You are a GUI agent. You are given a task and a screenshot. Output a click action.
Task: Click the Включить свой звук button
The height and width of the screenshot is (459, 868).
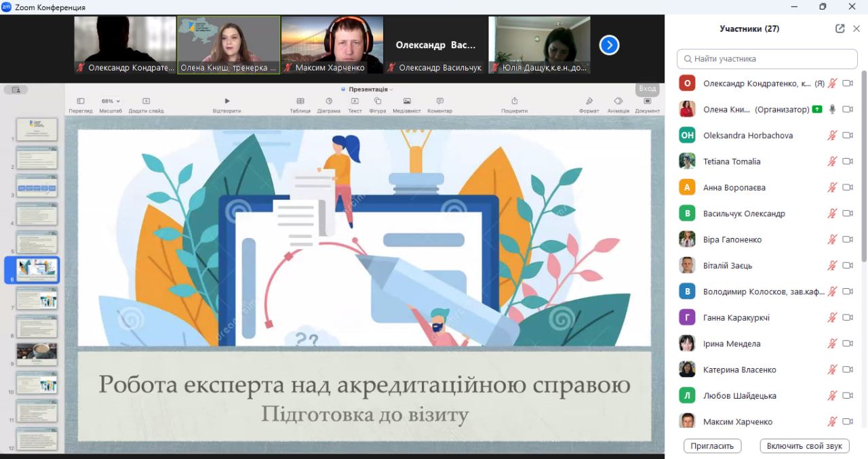[805, 446]
